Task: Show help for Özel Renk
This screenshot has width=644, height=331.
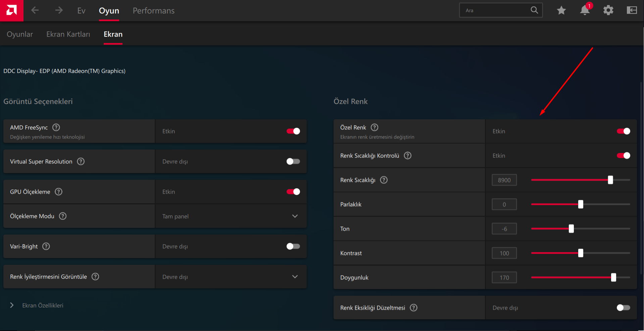Action: 375,127
